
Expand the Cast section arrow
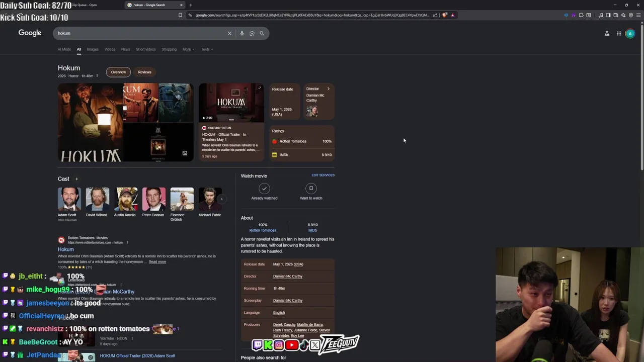(x=76, y=179)
